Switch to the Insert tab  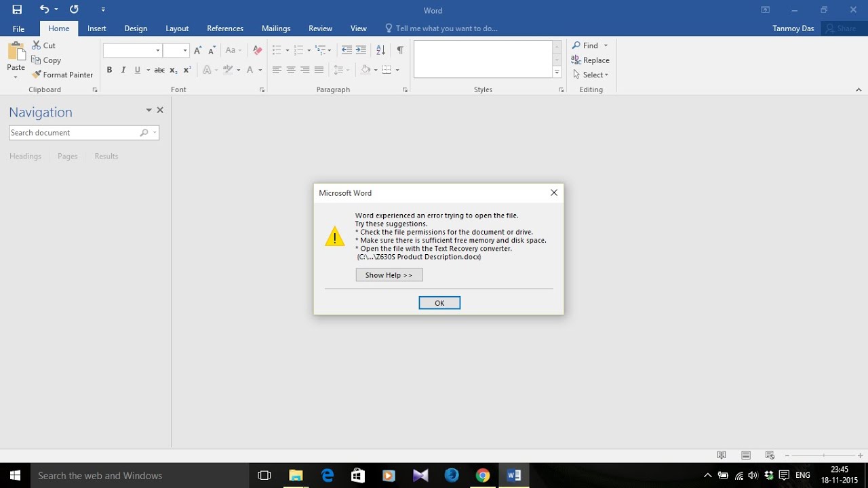97,28
